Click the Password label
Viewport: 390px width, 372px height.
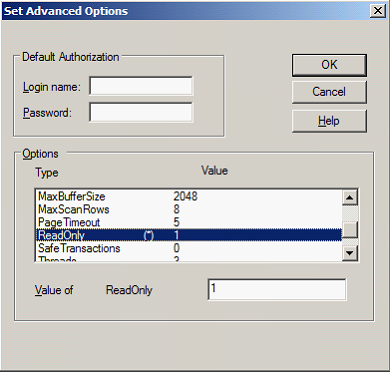[x=47, y=113]
